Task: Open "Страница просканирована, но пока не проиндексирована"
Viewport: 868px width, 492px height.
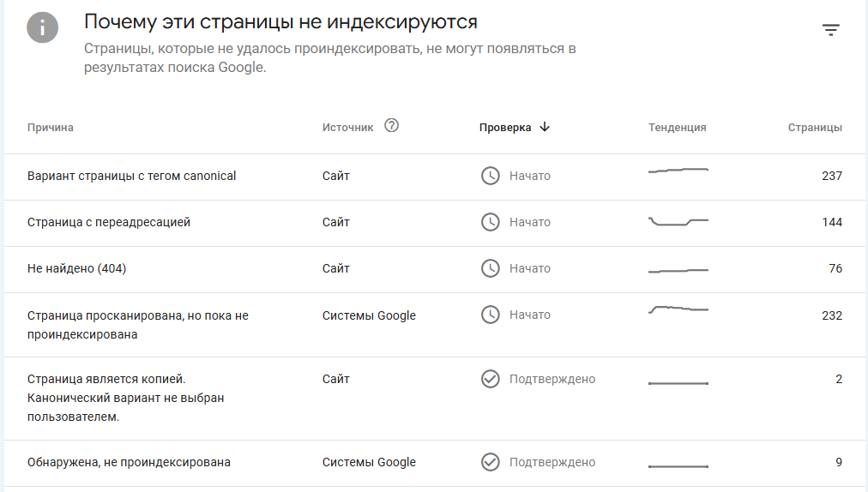Action: pyautogui.click(x=137, y=325)
